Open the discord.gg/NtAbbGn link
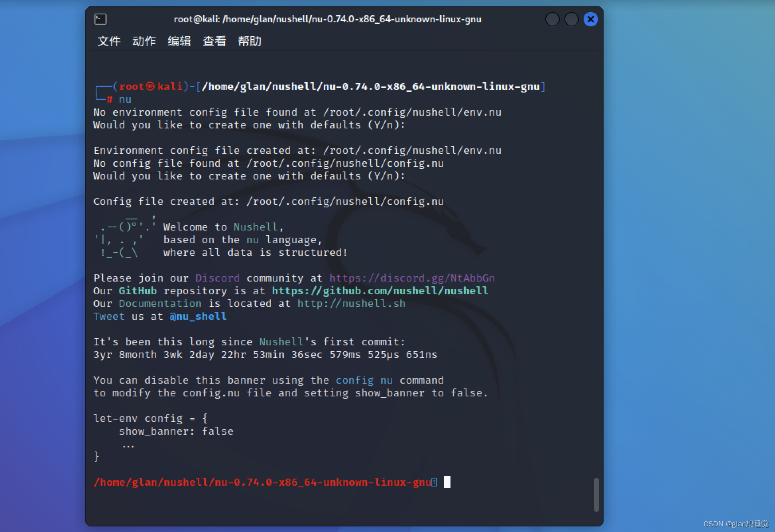The image size is (775, 532). pyautogui.click(x=412, y=278)
